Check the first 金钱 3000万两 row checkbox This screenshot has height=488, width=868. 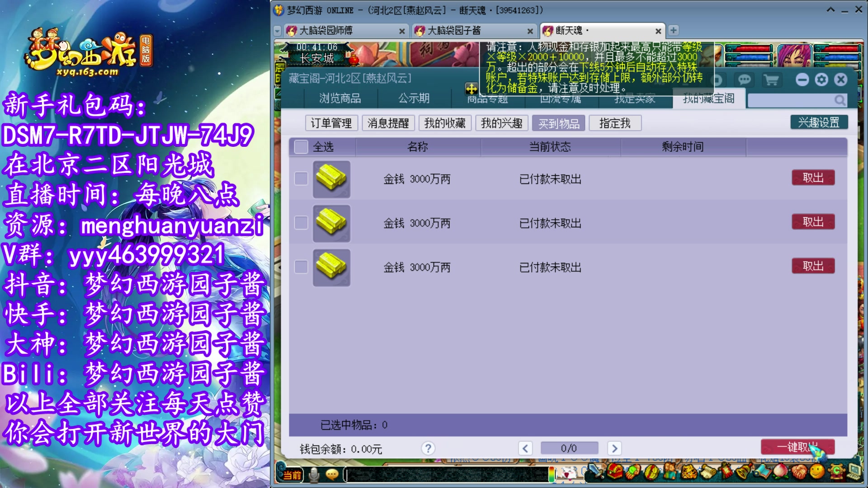pyautogui.click(x=301, y=178)
